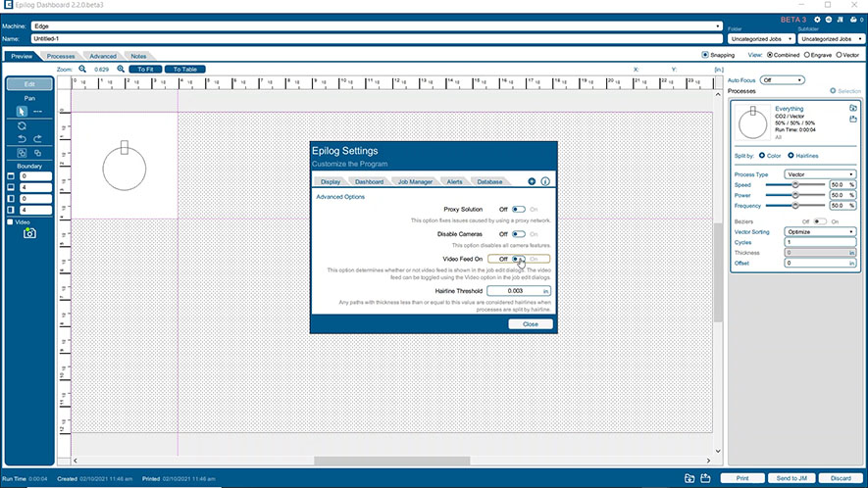The width and height of the screenshot is (868, 488).
Task: Expand the Process Type dropdown
Action: tap(821, 173)
